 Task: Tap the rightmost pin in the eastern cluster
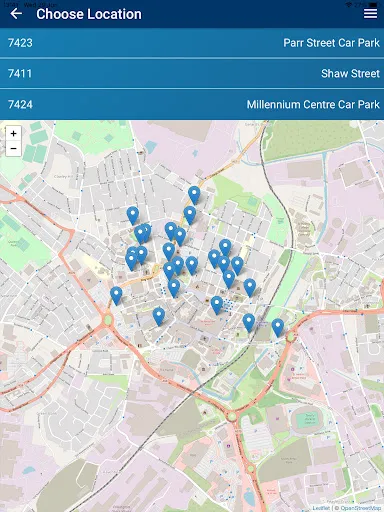point(250,288)
